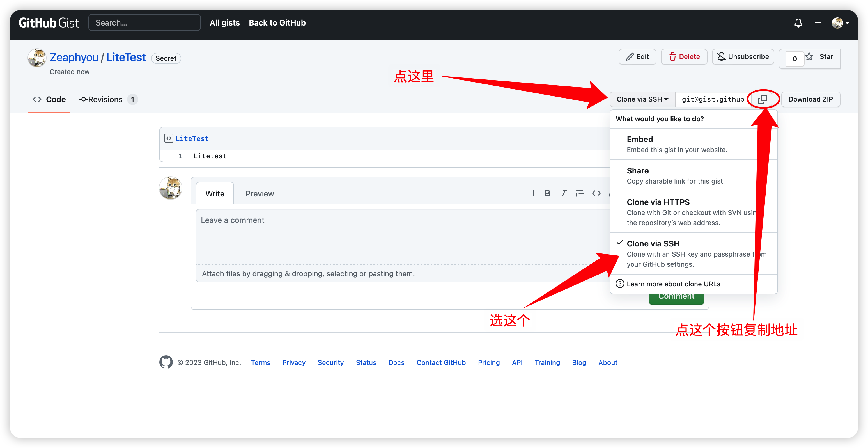The image size is (868, 448).
Task: Toggle italic in comment toolbar
Action: pos(563,193)
